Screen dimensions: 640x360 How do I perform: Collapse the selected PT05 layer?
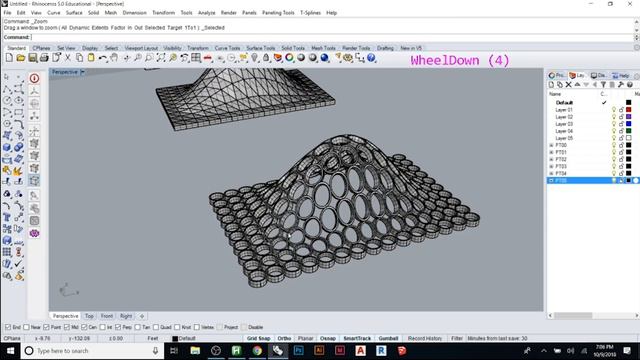551,180
